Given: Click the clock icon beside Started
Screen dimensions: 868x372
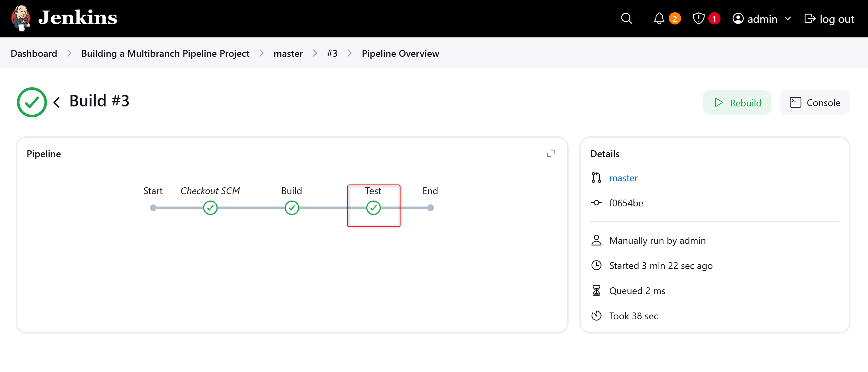Looking at the screenshot, I should (x=596, y=265).
